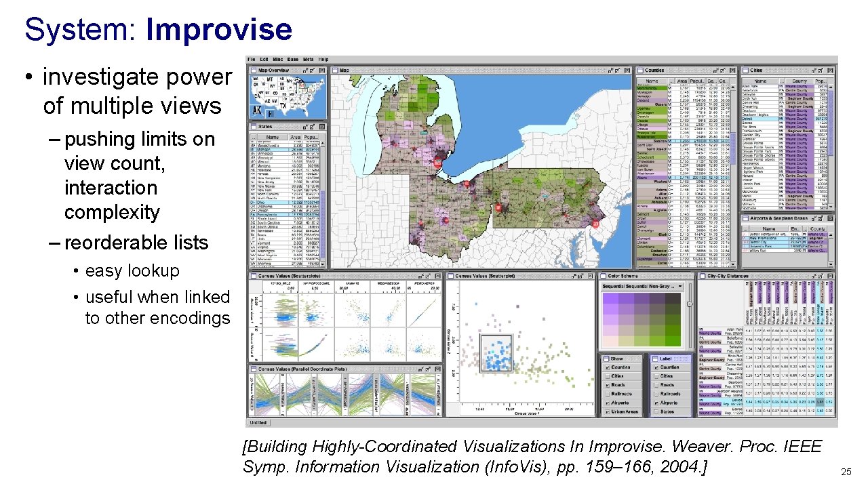Open the Meta menu
Screen dimensions: 868x488
(x=309, y=60)
